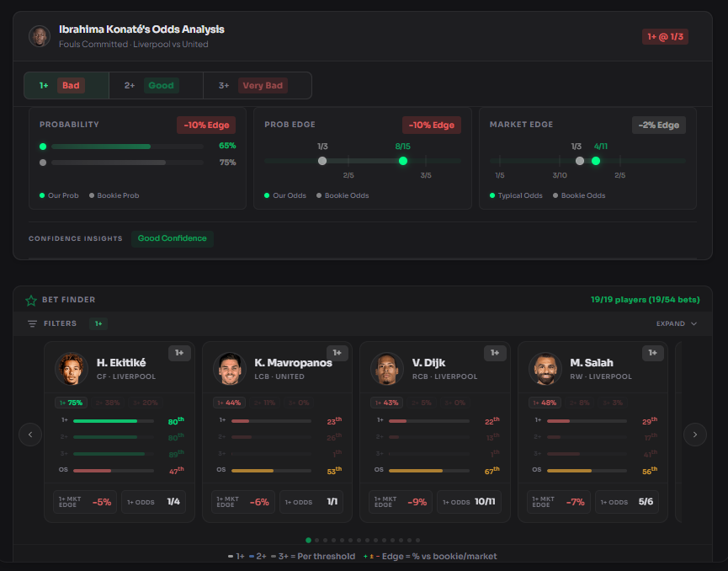Click the Good Confidence badge
728x571 pixels.
(172, 238)
